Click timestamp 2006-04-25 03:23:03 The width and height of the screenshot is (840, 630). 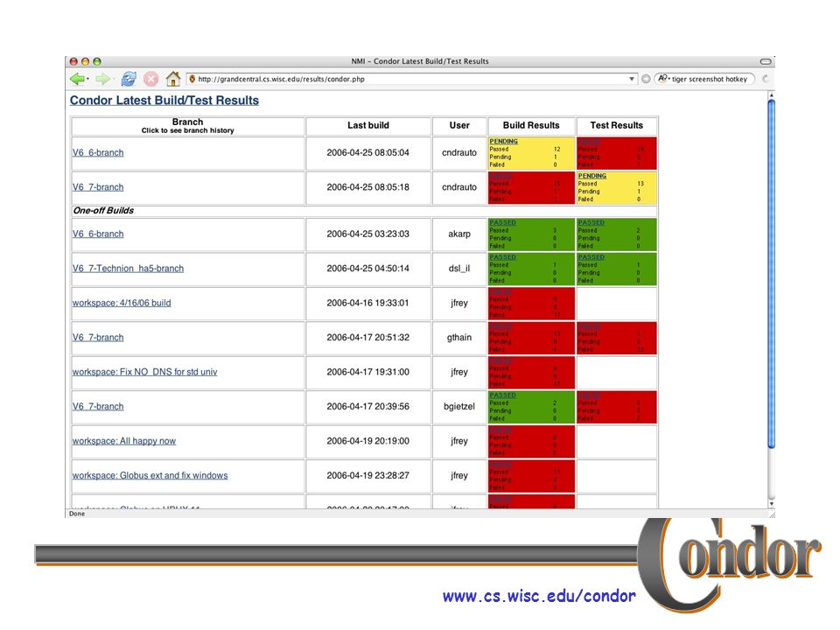368,234
